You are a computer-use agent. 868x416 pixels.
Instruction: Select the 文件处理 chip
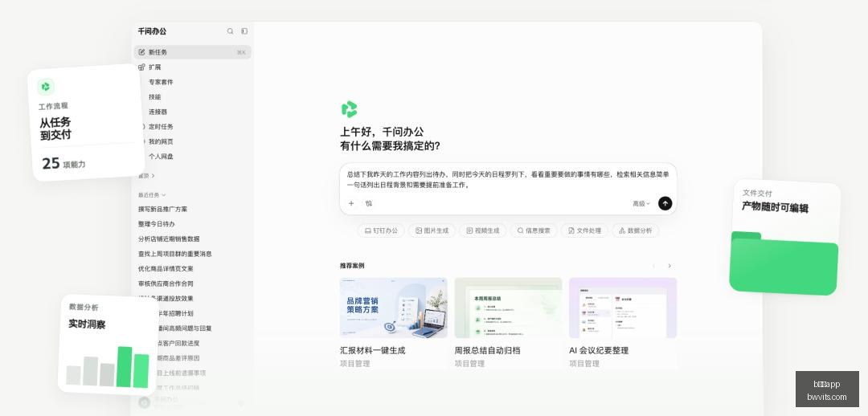point(584,230)
